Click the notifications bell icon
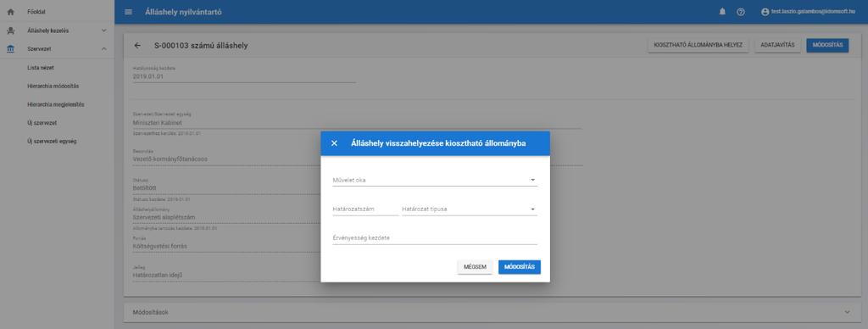Viewport: 868px width, 329px height. [x=722, y=12]
